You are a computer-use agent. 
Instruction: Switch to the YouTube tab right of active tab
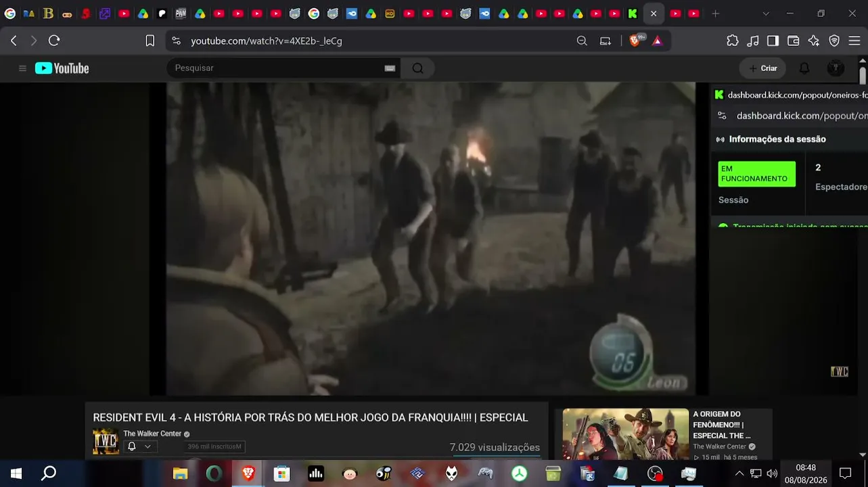[x=675, y=14]
